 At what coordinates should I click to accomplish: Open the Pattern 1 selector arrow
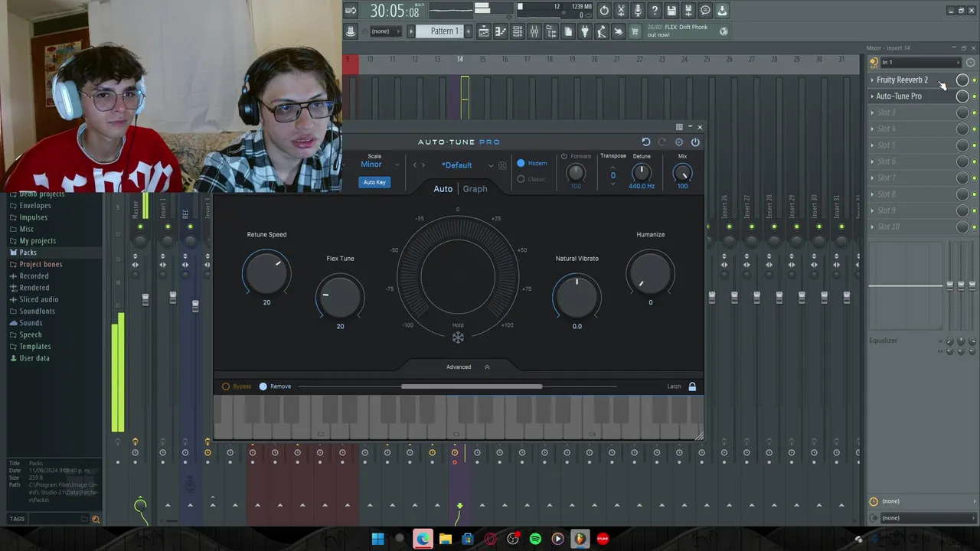click(411, 31)
